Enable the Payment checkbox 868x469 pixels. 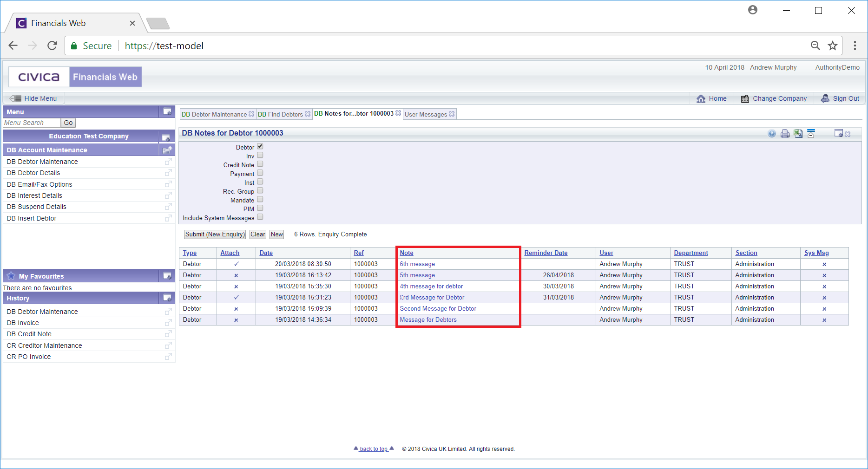tap(260, 173)
